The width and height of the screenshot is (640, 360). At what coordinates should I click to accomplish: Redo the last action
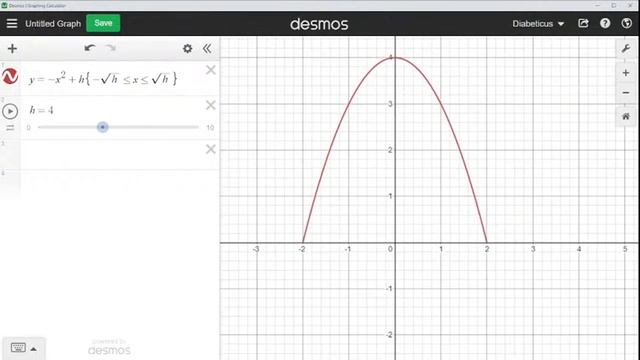[x=111, y=48]
